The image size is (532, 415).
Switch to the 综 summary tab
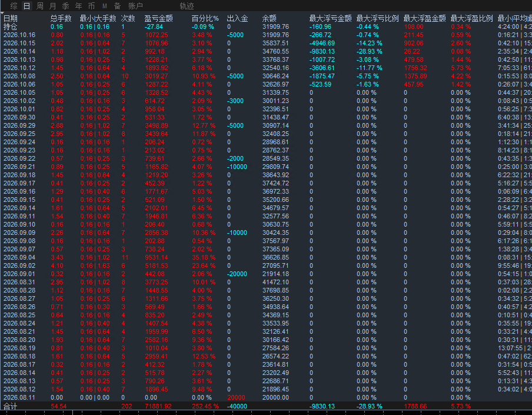point(14,6)
